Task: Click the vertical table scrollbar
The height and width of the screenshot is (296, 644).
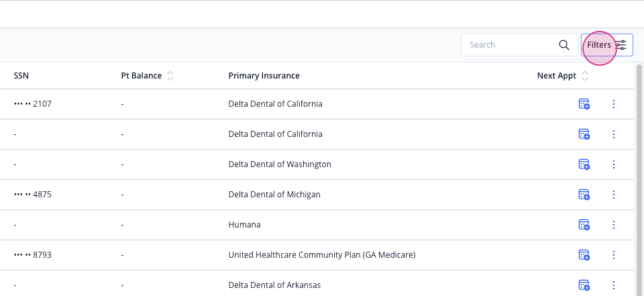Action: (639, 180)
